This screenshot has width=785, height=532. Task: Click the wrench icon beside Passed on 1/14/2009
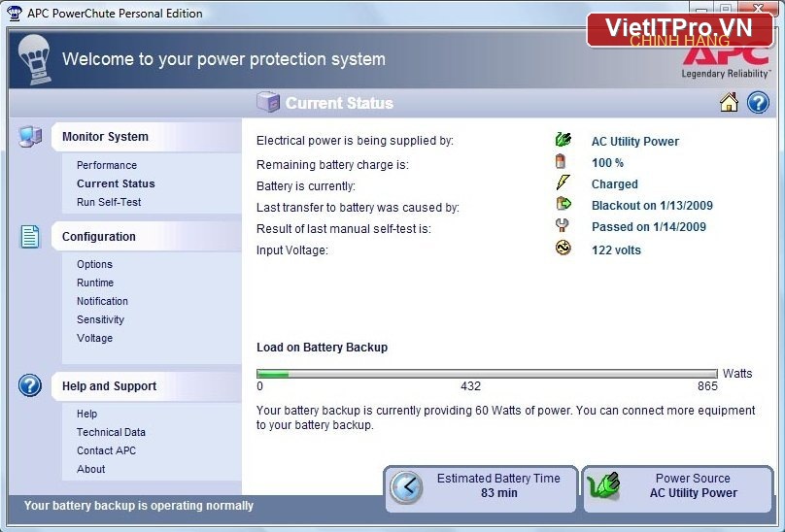pos(563,225)
